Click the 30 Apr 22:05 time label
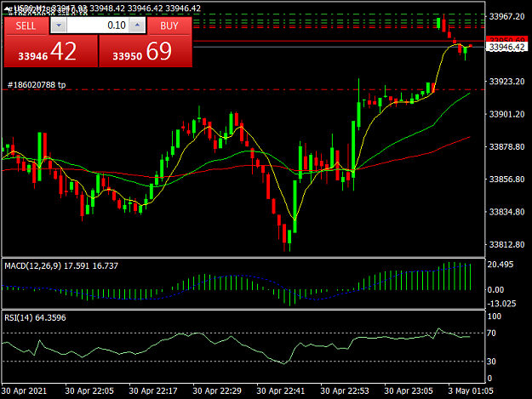Screen dimensions: 532x399 point(89,390)
